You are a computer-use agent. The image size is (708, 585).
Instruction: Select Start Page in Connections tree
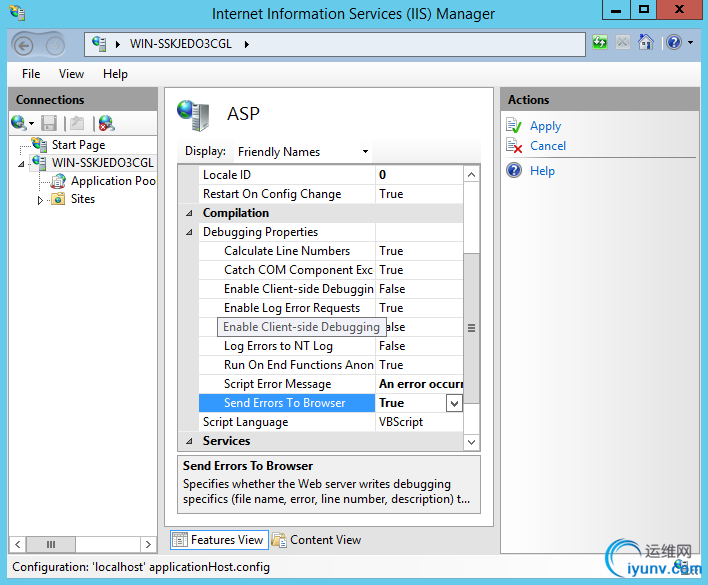pyautogui.click(x=78, y=145)
